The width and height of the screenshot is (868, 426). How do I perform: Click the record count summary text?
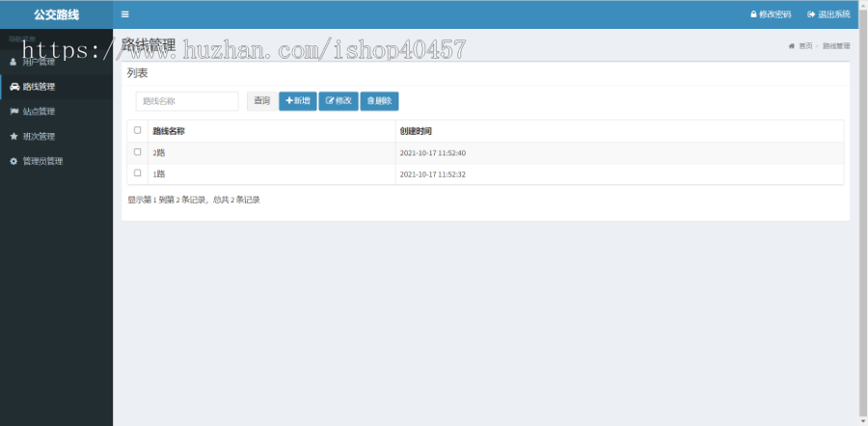point(194,200)
